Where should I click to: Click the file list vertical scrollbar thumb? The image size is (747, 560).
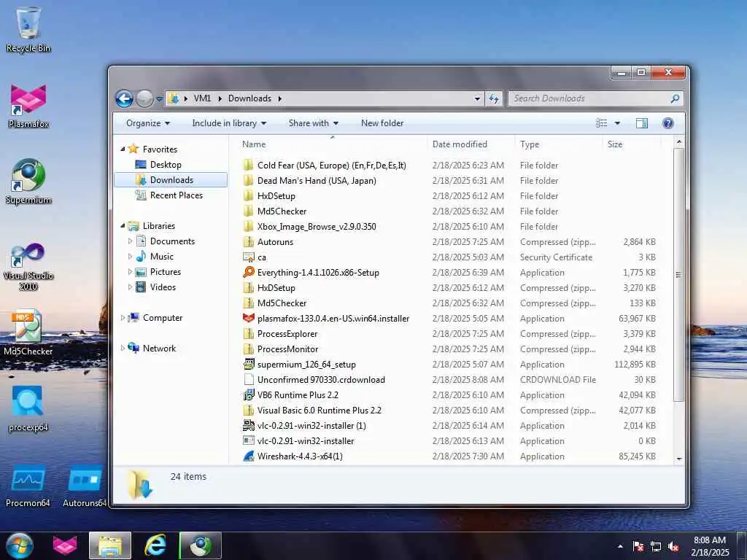tap(678, 275)
